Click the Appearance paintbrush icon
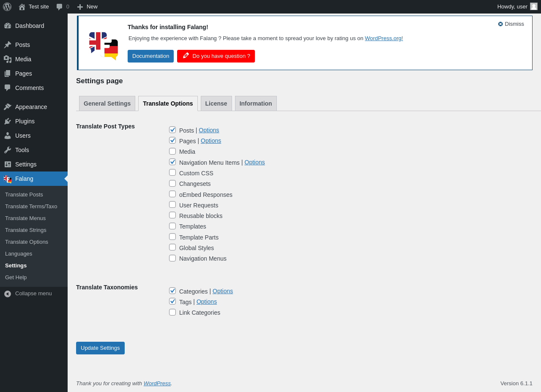541x392 pixels. click(x=8, y=107)
